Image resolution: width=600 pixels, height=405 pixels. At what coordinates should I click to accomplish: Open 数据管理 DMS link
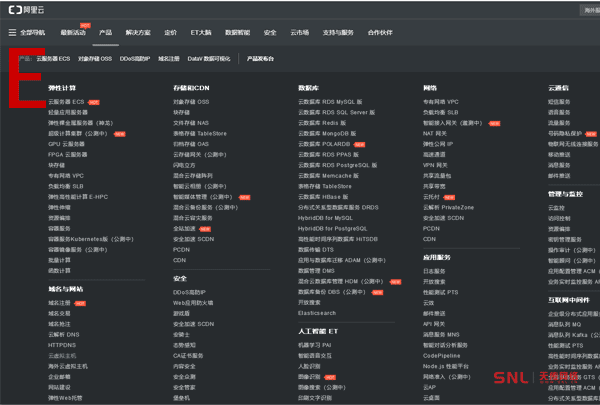pyautogui.click(x=316, y=271)
